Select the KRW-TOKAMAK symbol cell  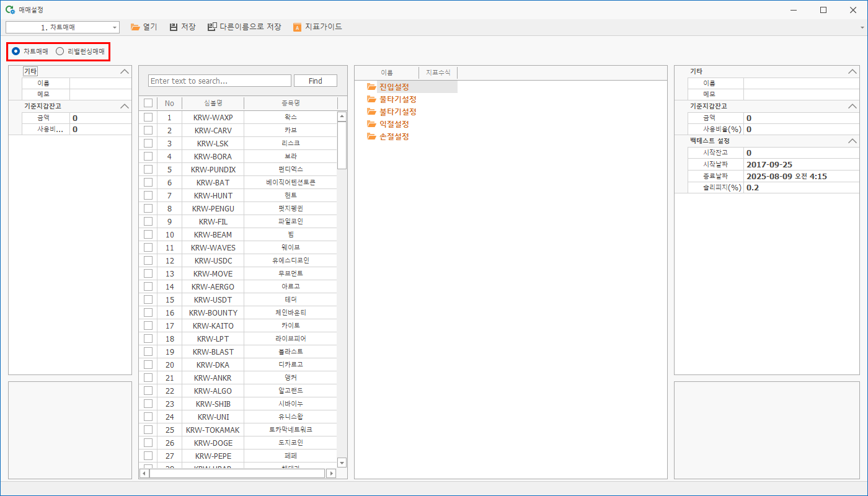[213, 430]
